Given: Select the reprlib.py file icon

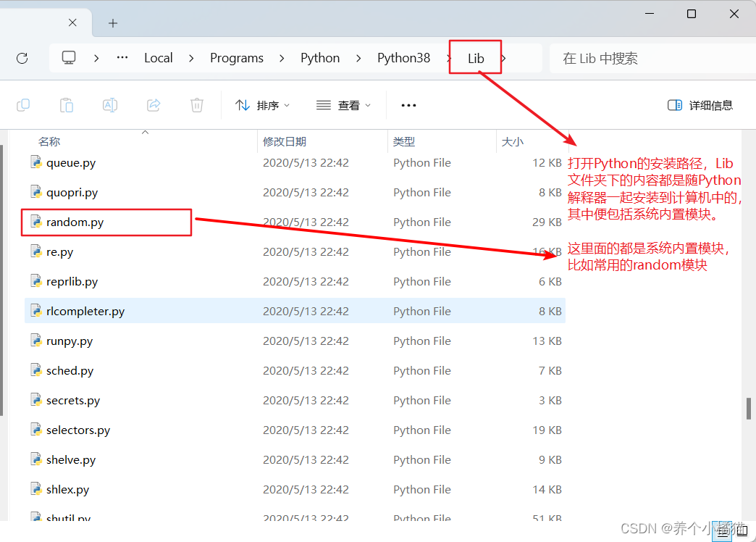Looking at the screenshot, I should [36, 281].
